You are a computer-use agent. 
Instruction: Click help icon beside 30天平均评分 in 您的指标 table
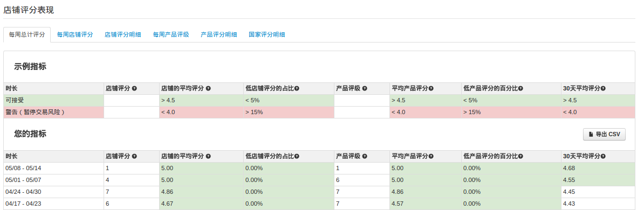click(604, 156)
